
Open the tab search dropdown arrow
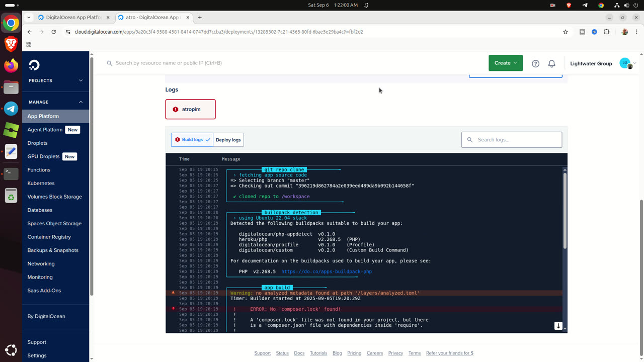tap(29, 17)
